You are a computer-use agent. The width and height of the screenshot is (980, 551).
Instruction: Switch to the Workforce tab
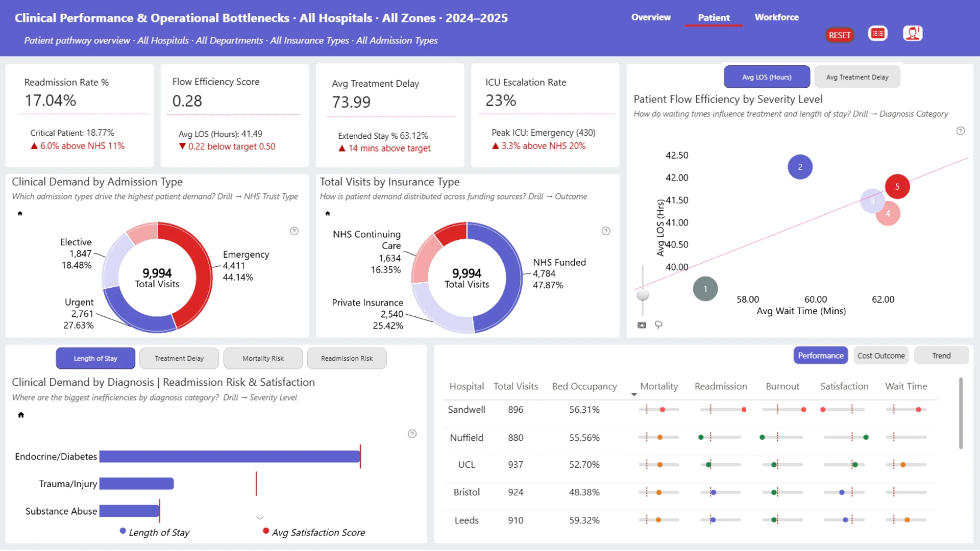pyautogui.click(x=776, y=17)
